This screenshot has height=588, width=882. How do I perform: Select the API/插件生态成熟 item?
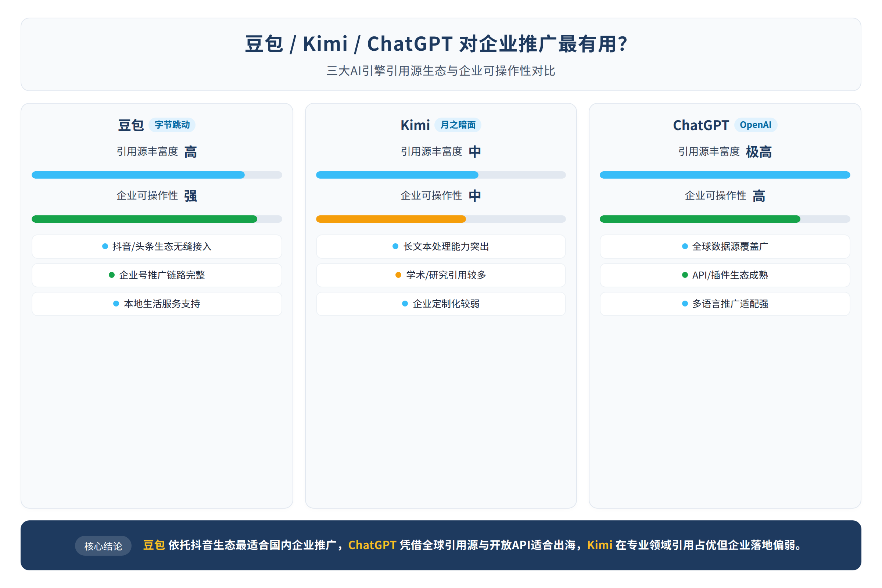[725, 275]
